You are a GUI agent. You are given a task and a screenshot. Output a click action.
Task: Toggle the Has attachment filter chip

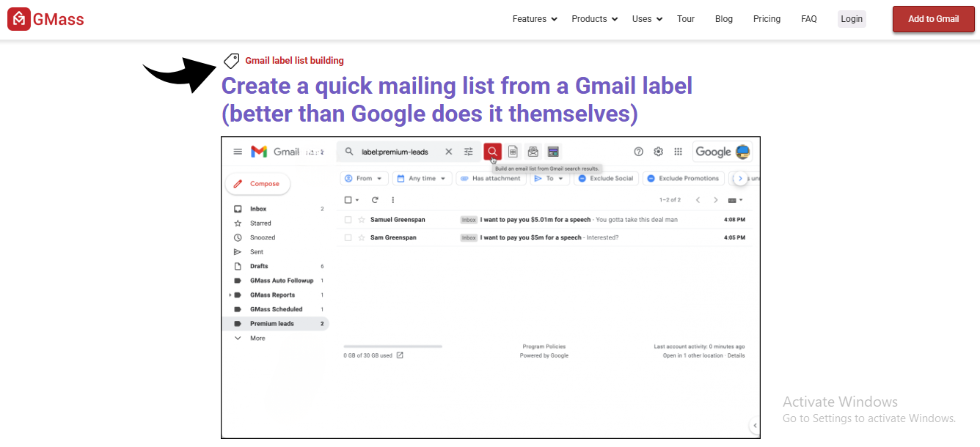tap(491, 178)
